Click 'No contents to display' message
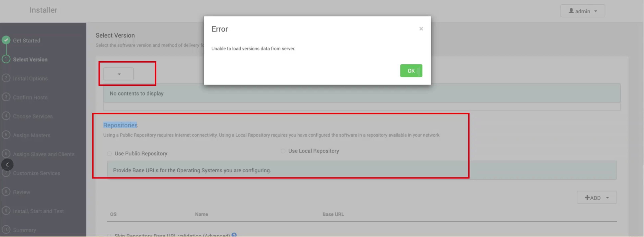The height and width of the screenshot is (237, 644). 137,93
